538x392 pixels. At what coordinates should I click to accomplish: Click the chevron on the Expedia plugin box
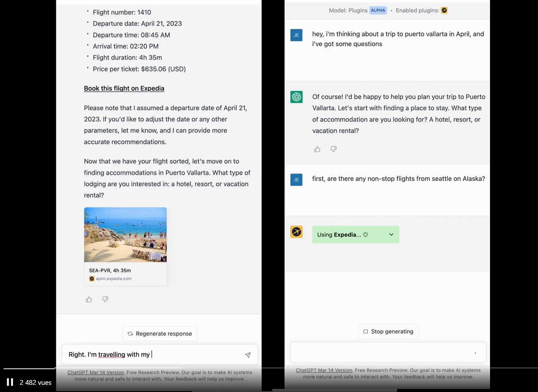(x=391, y=235)
